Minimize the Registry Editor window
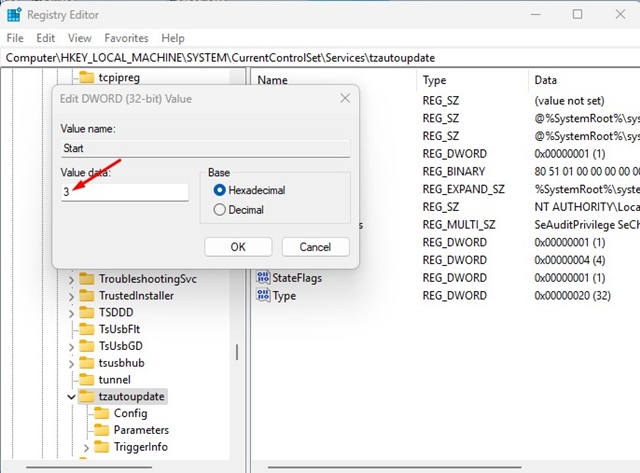The width and height of the screenshot is (640, 473). pos(536,14)
